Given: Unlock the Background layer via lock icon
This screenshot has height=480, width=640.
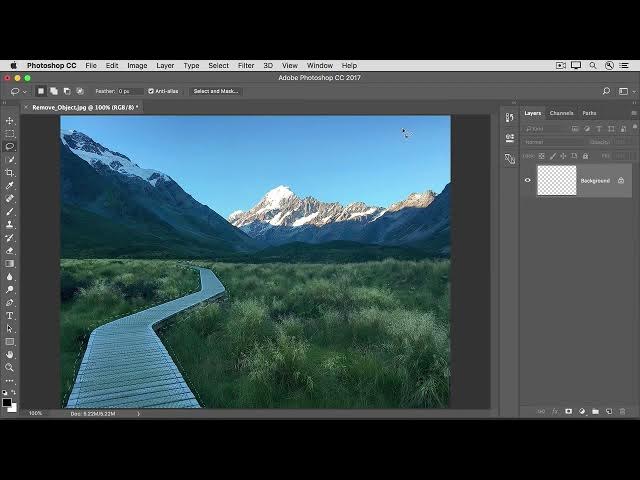Looking at the screenshot, I should tap(621, 181).
